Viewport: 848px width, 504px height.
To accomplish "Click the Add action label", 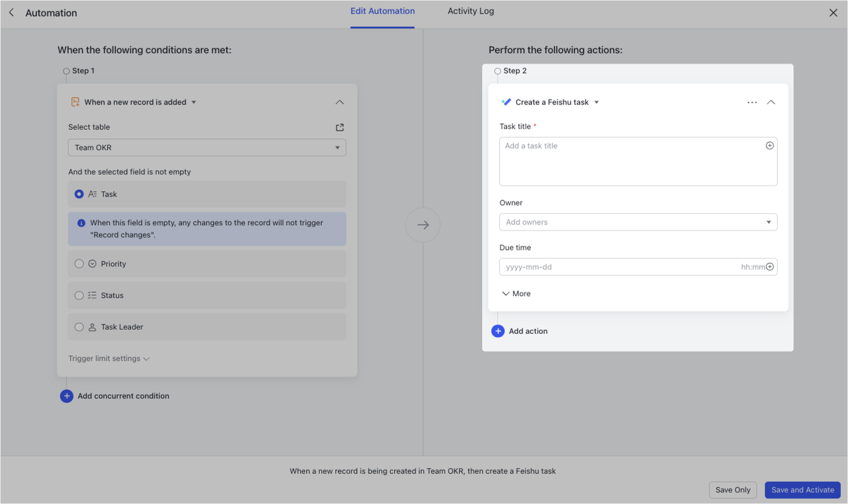I will [528, 331].
